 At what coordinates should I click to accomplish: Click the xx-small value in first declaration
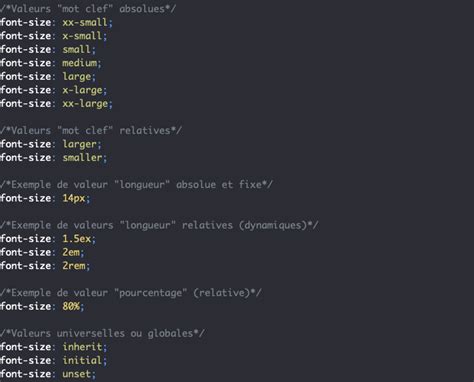point(85,22)
